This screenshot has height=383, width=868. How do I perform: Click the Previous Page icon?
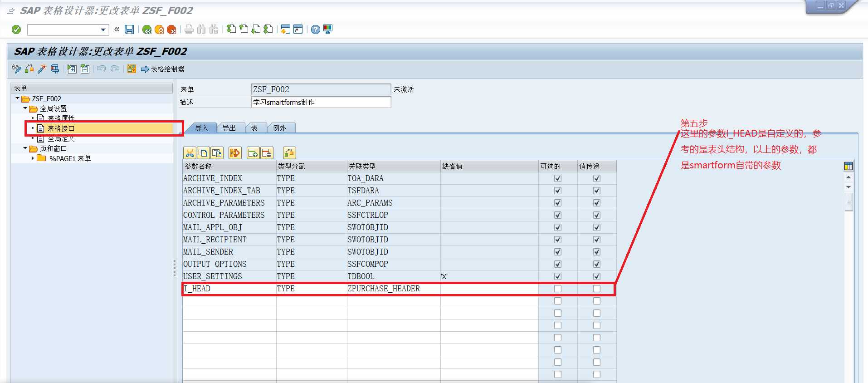244,29
